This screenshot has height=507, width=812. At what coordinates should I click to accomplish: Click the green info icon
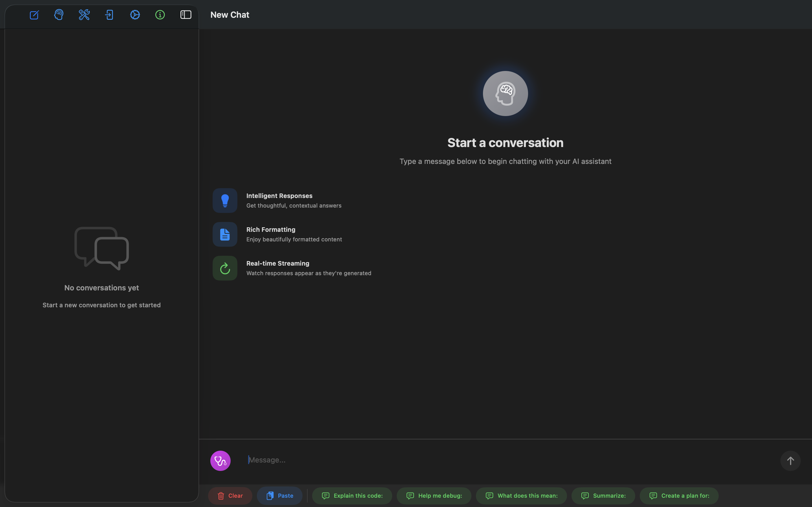160,15
